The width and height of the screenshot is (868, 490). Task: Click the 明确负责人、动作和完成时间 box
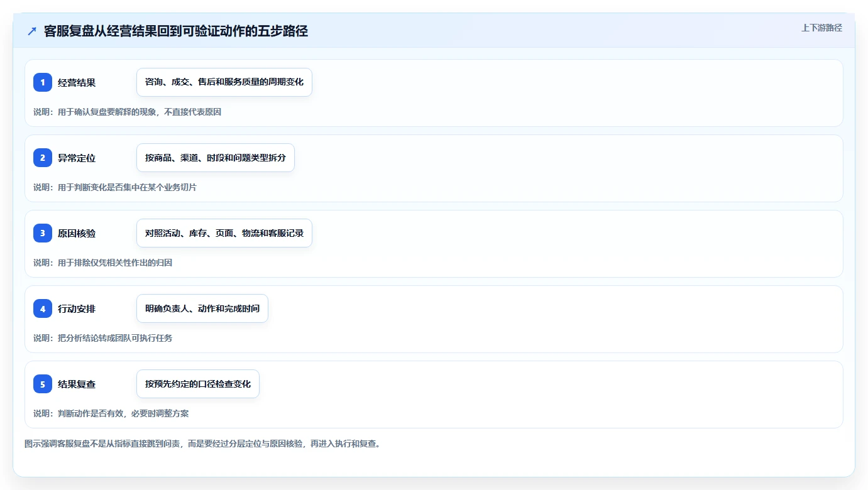202,308
